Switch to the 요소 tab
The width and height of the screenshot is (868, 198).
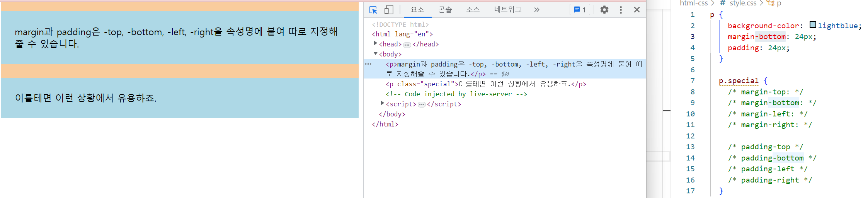(417, 10)
